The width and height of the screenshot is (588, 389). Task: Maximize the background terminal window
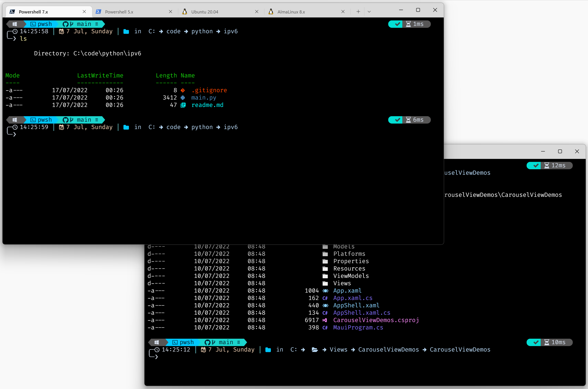click(560, 151)
